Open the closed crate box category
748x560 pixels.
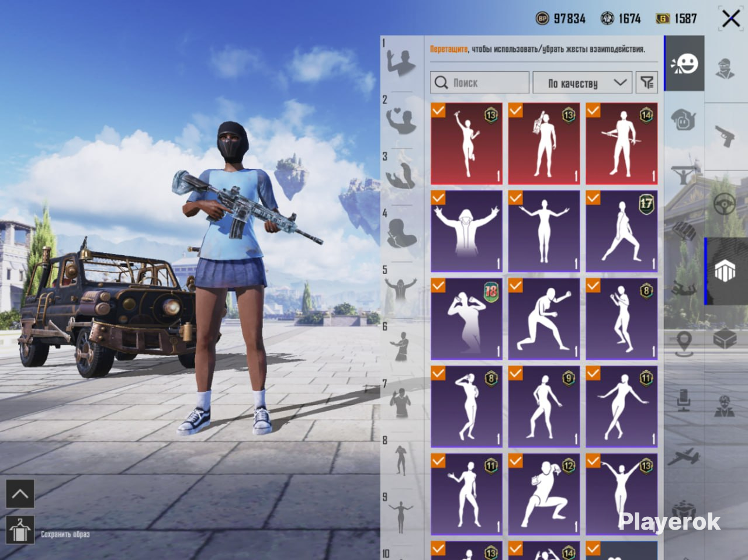pyautogui.click(x=726, y=339)
